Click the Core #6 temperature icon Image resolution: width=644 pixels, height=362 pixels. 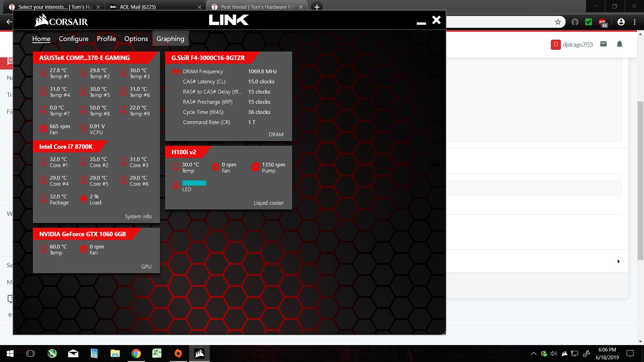tap(123, 180)
